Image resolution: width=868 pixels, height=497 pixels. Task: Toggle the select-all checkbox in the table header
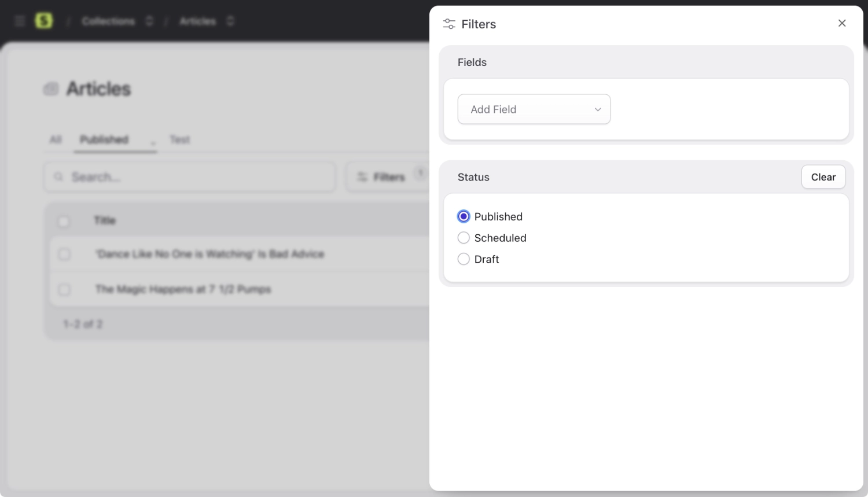(x=64, y=220)
